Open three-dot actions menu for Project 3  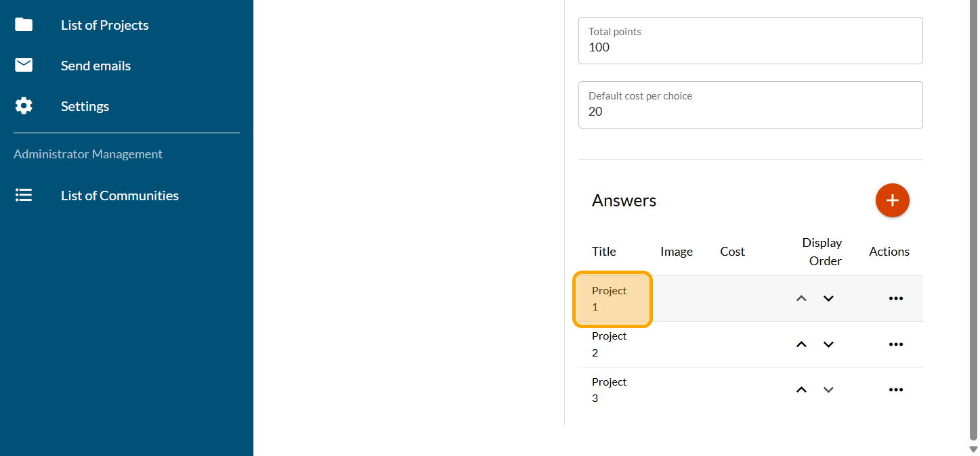pyautogui.click(x=895, y=390)
